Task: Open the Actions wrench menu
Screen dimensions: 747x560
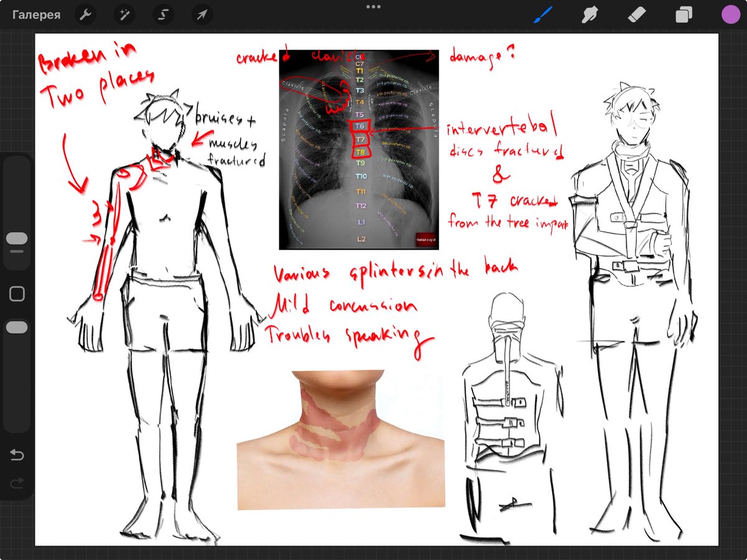Action: (87, 14)
